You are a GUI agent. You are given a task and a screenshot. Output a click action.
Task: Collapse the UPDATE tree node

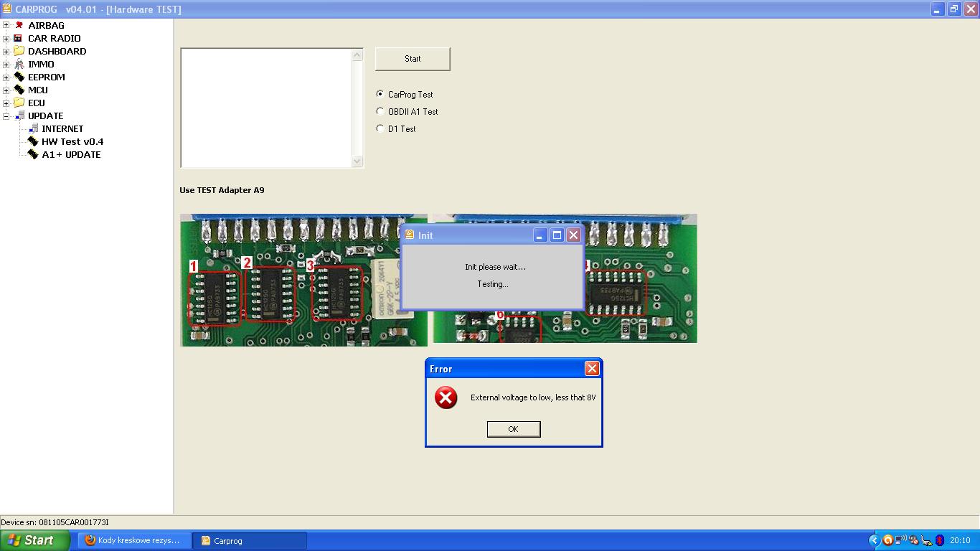pos(6,116)
